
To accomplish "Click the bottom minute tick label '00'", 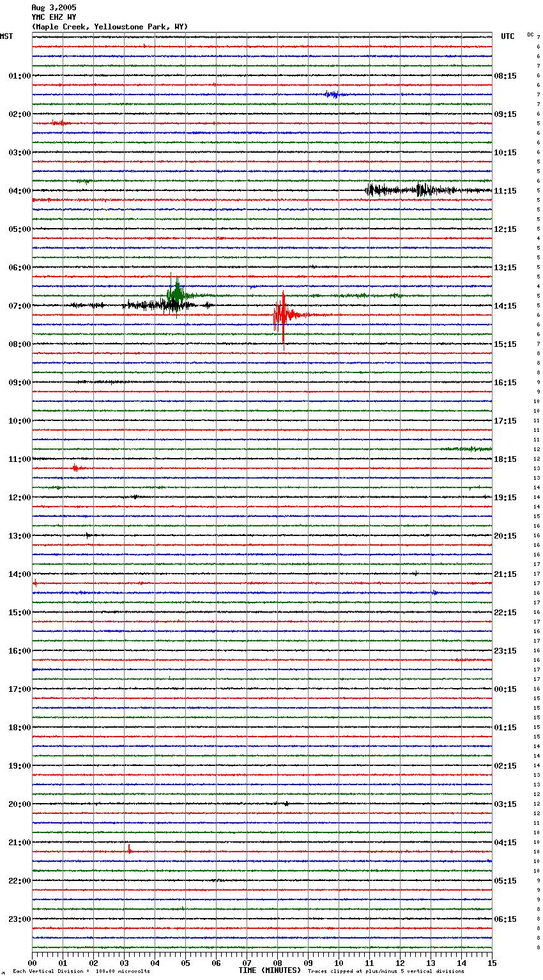I will (x=32, y=963).
